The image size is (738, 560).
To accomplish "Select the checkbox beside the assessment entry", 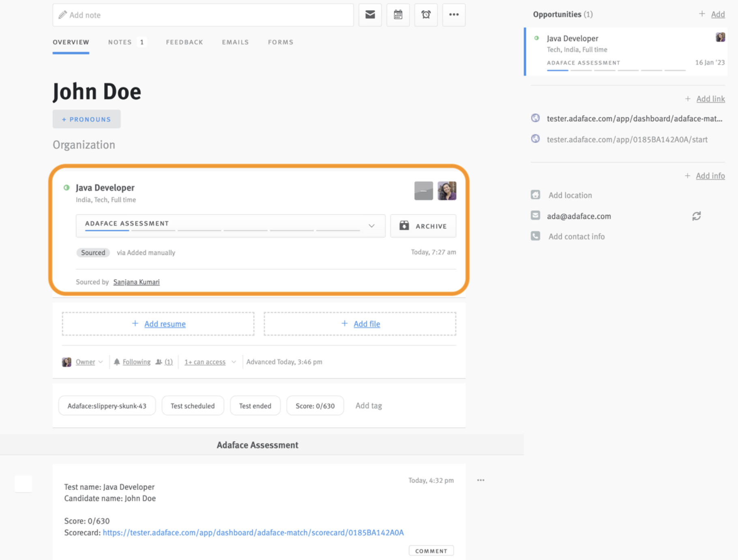I will [x=23, y=483].
